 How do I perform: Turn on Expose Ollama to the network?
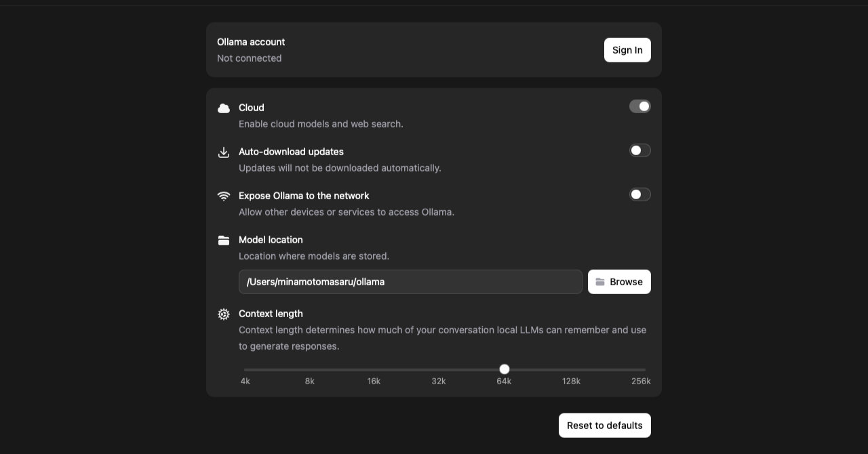point(639,194)
